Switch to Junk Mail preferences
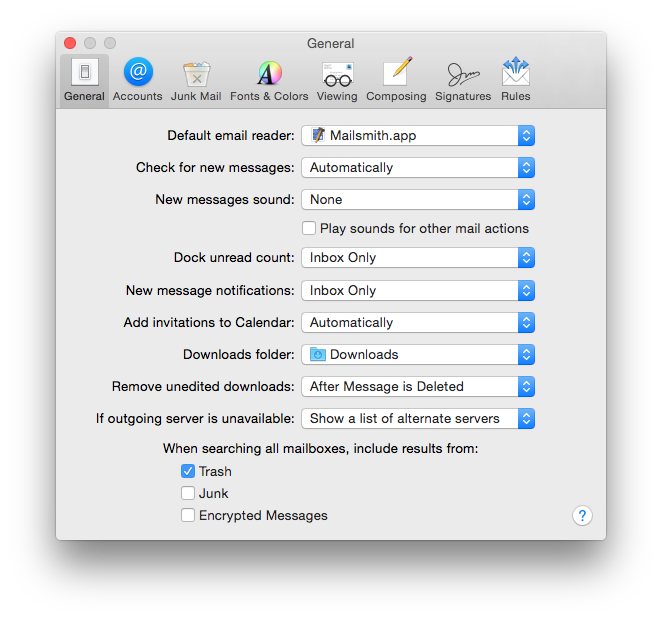 click(196, 79)
